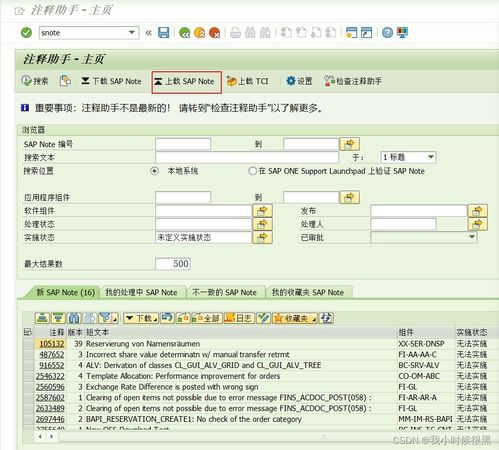The image size is (499, 450).
Task: Click the print icon in top toolbar
Action: [235, 33]
